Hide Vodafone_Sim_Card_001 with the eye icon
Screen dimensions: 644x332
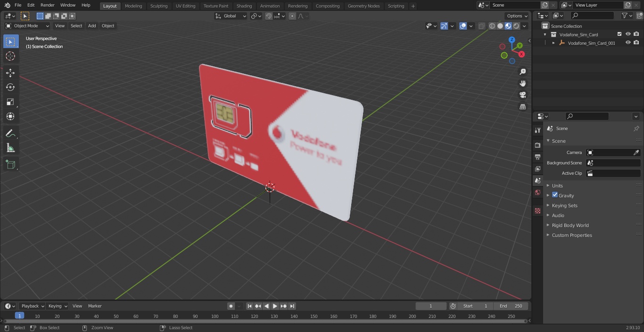coord(628,43)
